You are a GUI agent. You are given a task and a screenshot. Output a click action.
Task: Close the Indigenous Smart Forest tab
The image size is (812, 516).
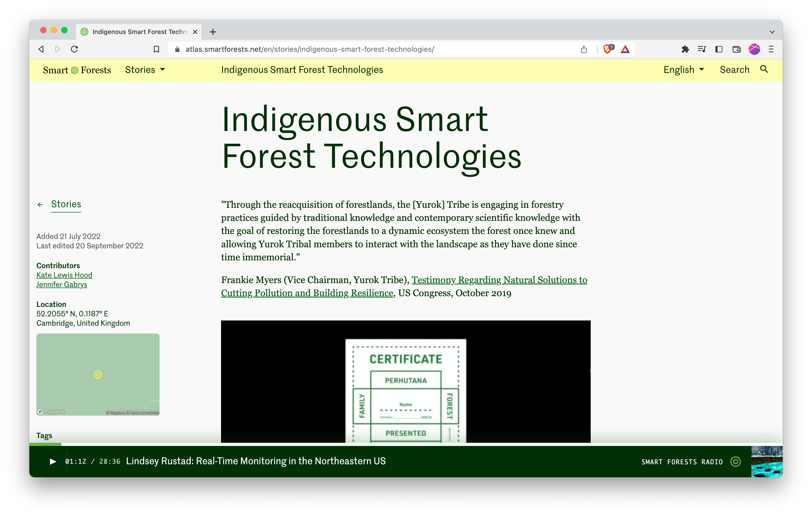[195, 32]
